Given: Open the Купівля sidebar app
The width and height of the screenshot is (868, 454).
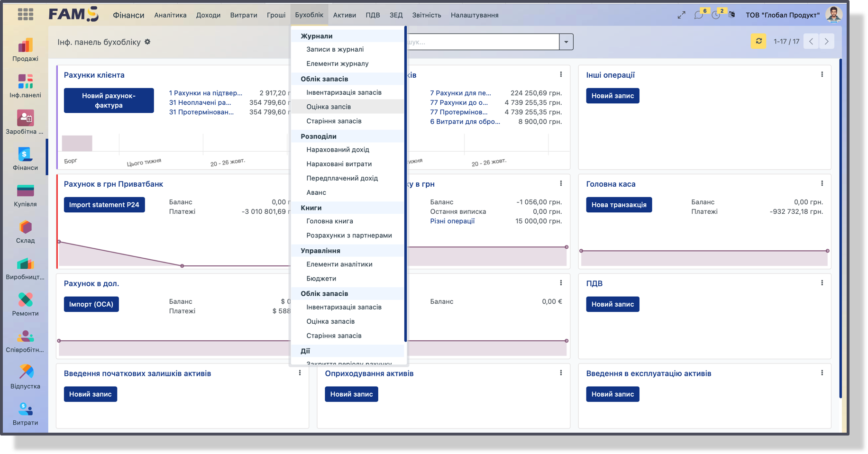Looking at the screenshot, I should (x=25, y=195).
